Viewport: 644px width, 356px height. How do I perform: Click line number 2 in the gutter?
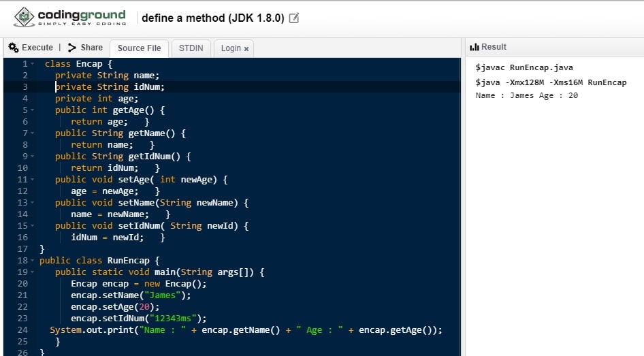pos(25,76)
